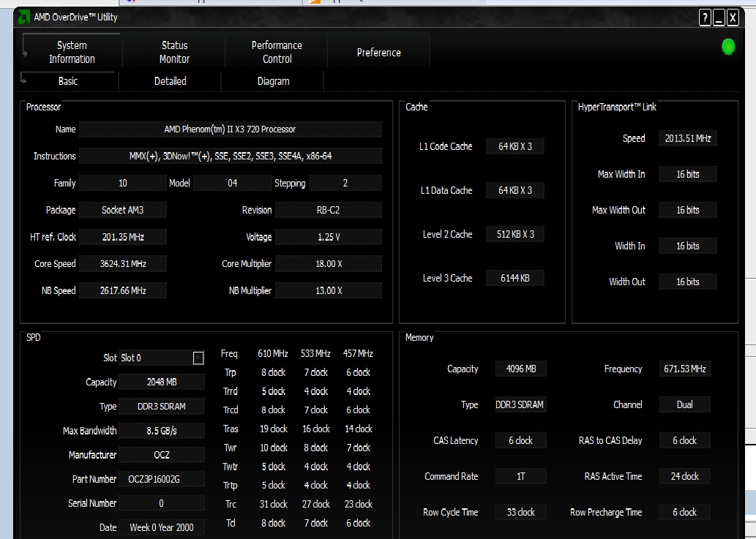Click Part Number value OCZ3P16002G
Screen dimensions: 756x539
coord(162,479)
